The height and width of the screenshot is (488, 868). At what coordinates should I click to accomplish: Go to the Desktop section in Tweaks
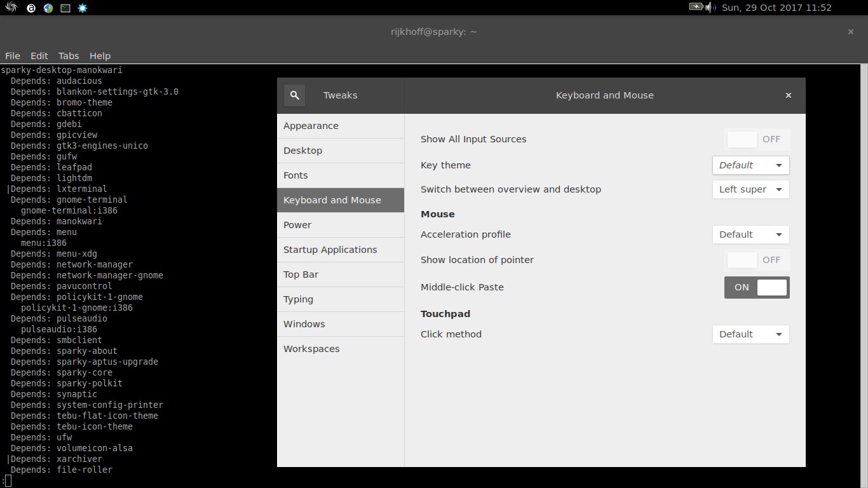341,151
